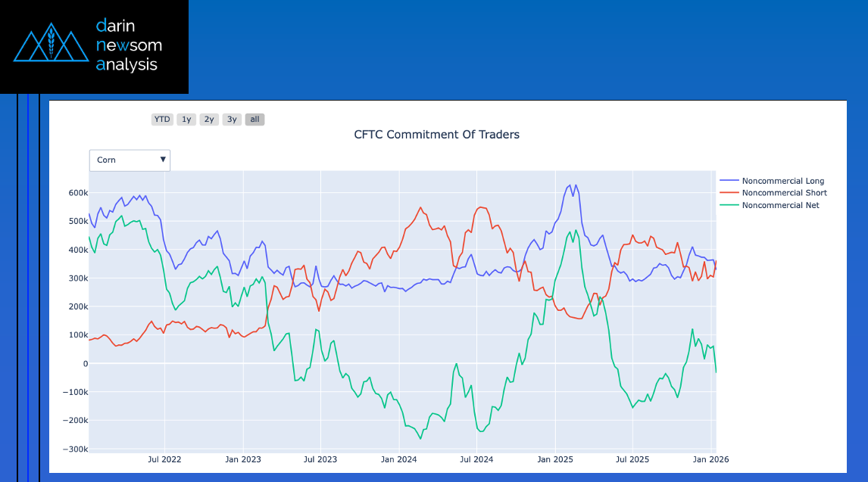The image size is (868, 482).
Task: Click the "darin newsom analysis" logo text
Action: coord(129,45)
